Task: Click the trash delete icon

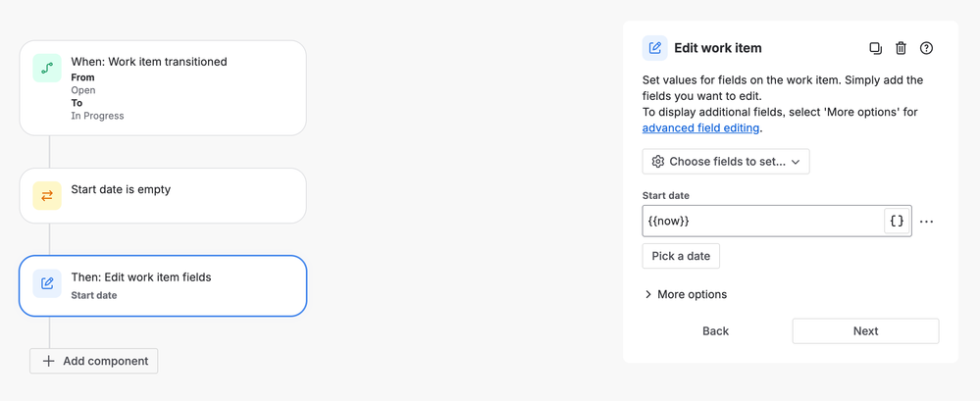Action: 901,48
